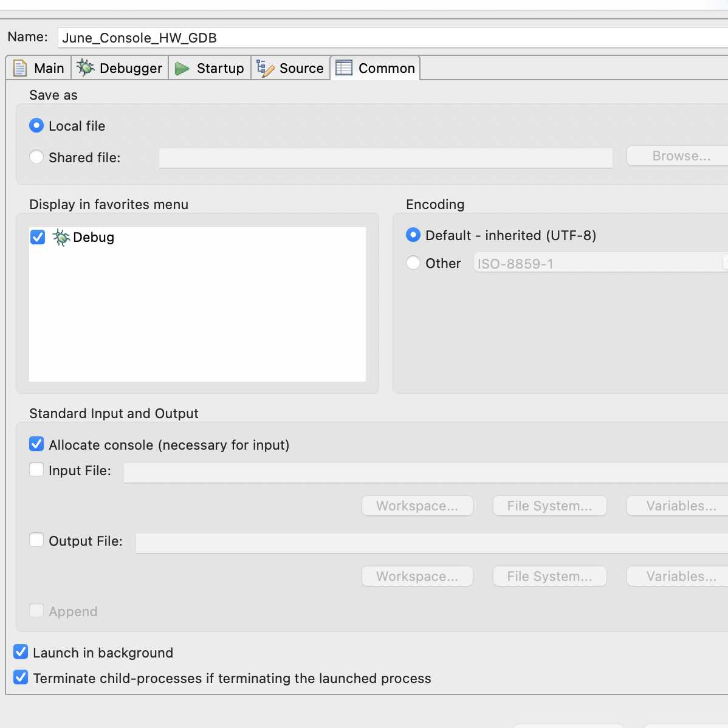Switch to the Startup tab

click(x=210, y=68)
